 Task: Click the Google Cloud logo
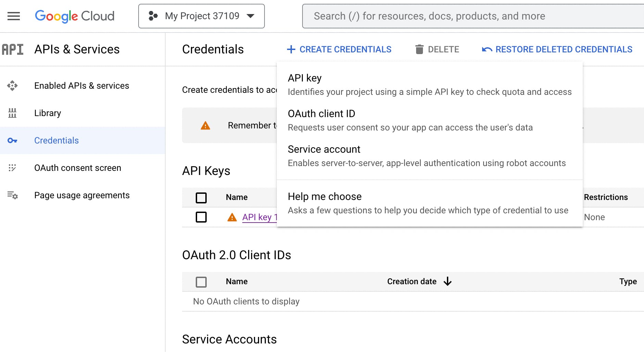[75, 16]
